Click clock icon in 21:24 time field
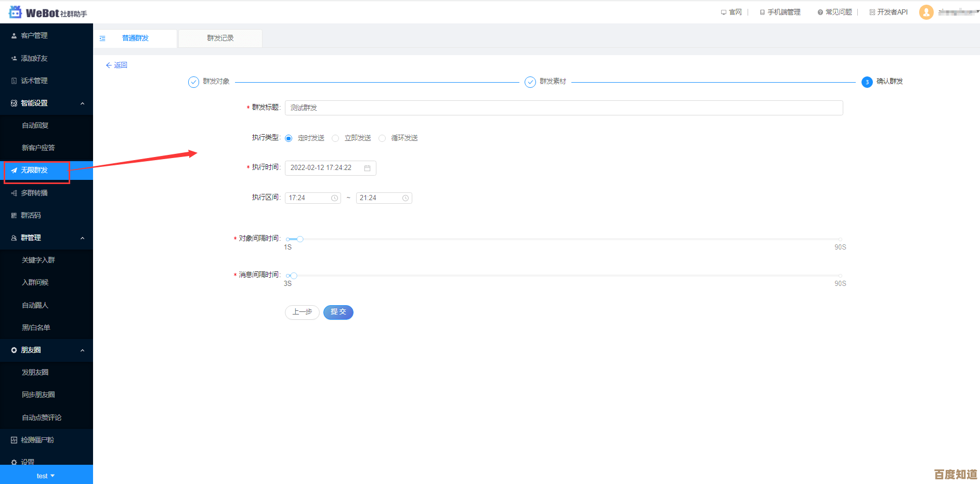The height and width of the screenshot is (484, 980). (x=406, y=198)
